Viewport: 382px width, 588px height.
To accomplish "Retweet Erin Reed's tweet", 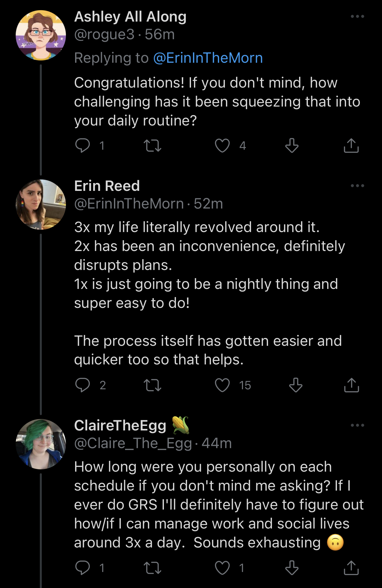I will (152, 385).
